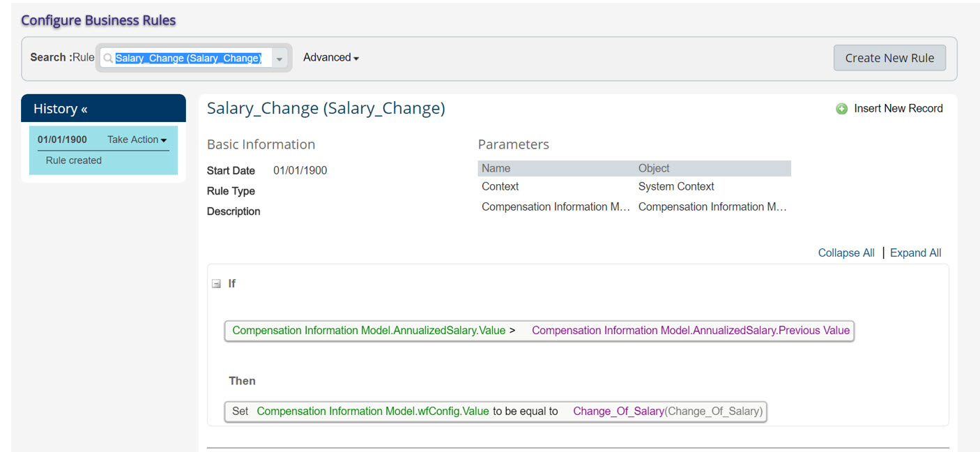Click the Parameters section heading
The height and width of the screenshot is (452, 980).
click(x=514, y=144)
